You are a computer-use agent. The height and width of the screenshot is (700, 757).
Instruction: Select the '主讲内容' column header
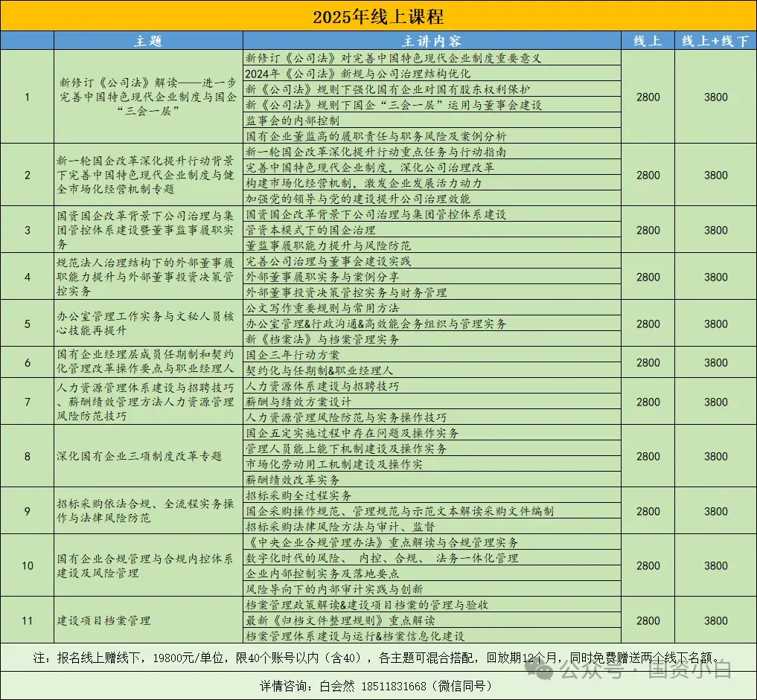(x=432, y=41)
